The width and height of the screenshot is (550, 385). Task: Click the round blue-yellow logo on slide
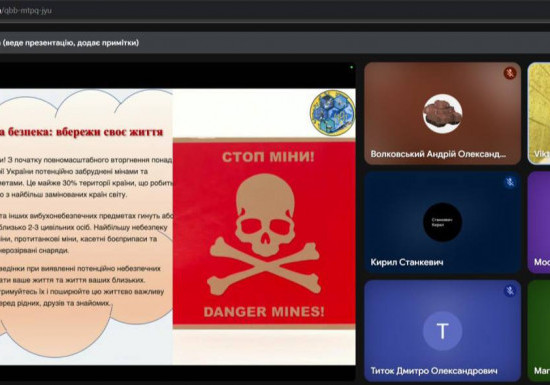(x=333, y=113)
